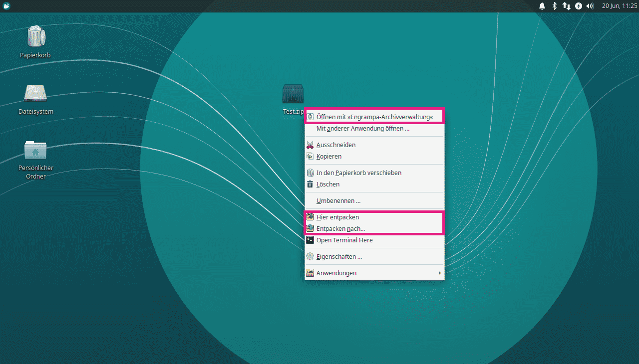Click the extract icon beside Entpacken nach
The height and width of the screenshot is (364, 639).
tap(310, 228)
